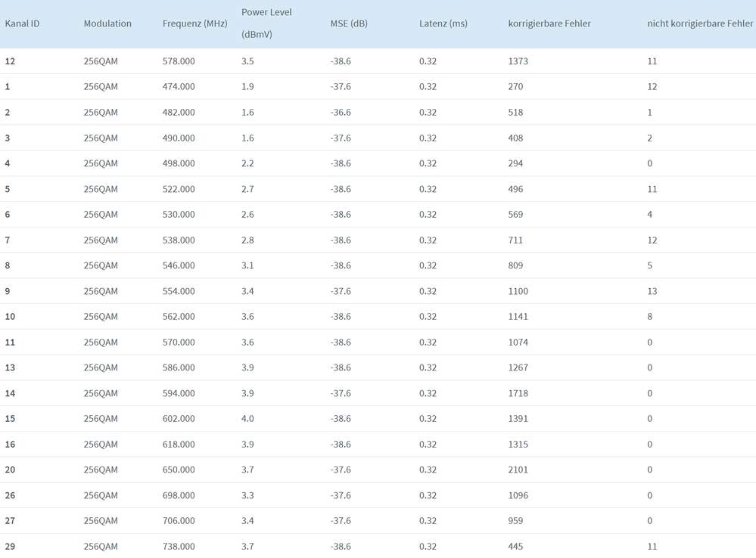This screenshot has width=756, height=558.
Task: Select the channel ID 29 row label
Action: [x=10, y=547]
